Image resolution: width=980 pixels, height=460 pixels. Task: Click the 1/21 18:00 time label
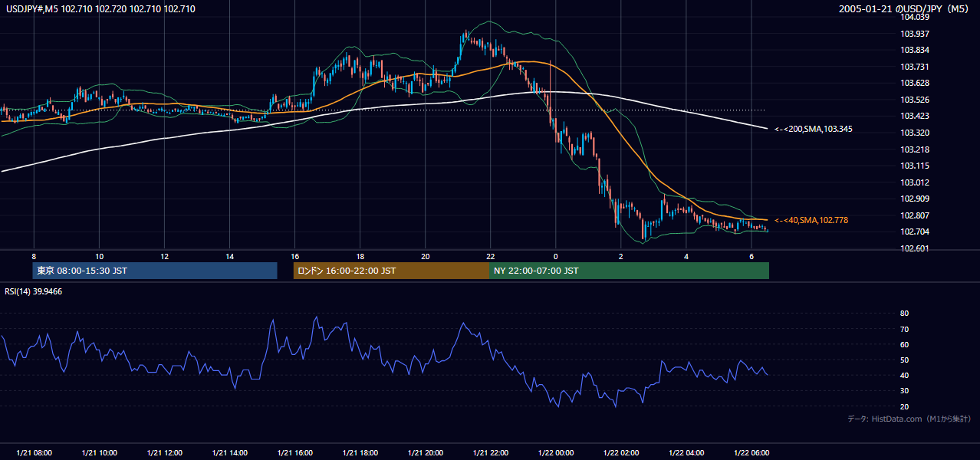pos(360,452)
